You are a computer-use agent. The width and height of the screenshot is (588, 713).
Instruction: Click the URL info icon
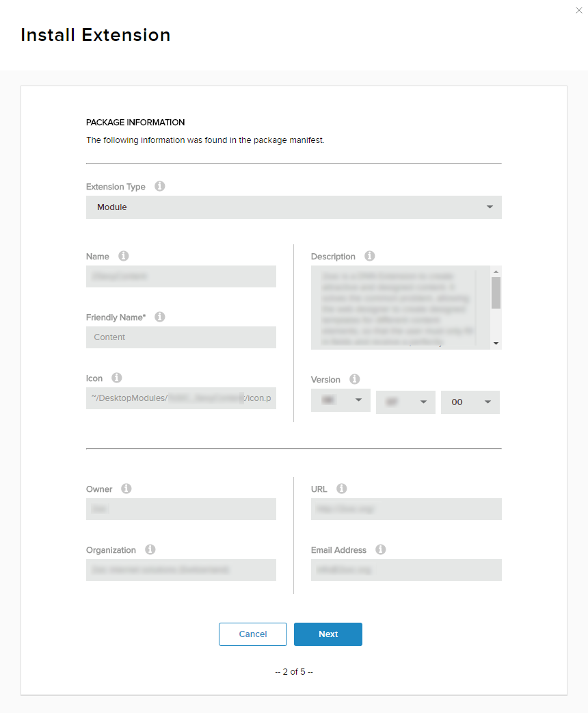coord(342,489)
